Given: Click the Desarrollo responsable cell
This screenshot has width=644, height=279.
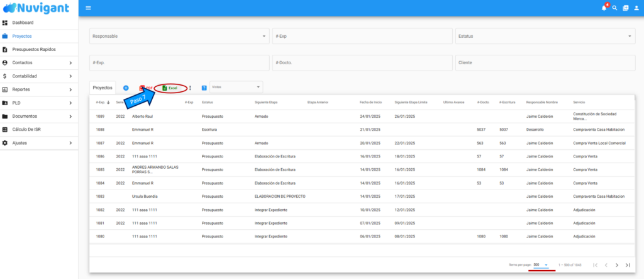Looking at the screenshot, I should point(535,130).
